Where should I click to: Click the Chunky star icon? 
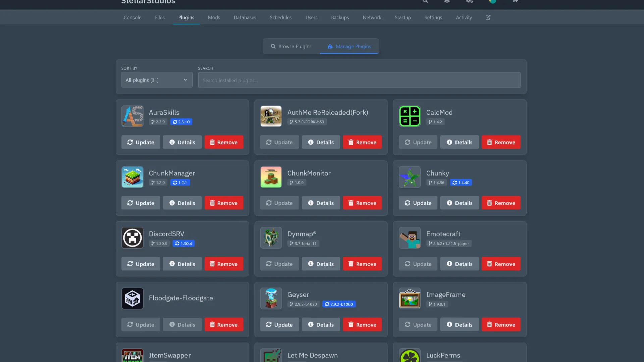tap(410, 177)
